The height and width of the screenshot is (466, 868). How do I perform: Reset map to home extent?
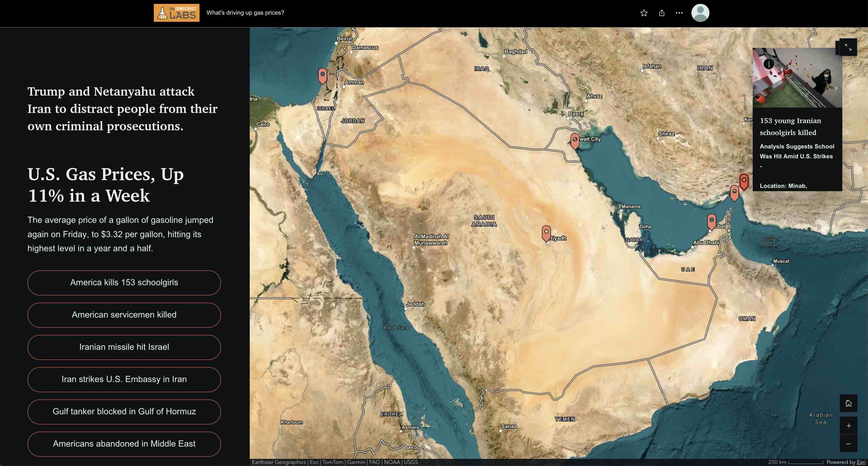click(x=848, y=403)
